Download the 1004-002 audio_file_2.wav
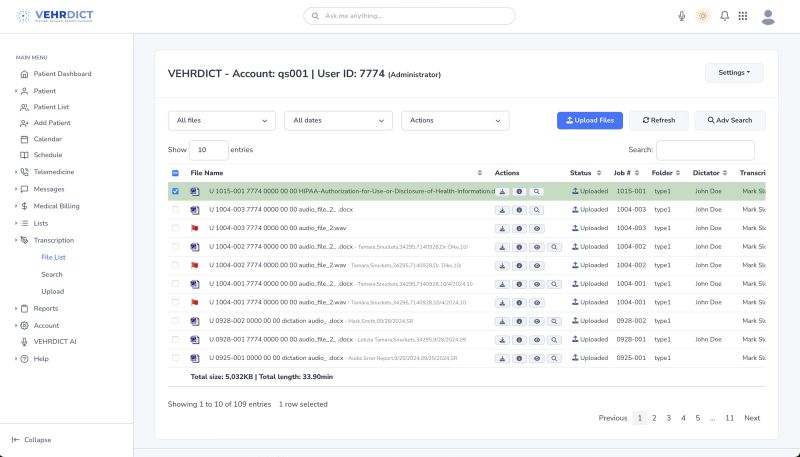The image size is (800, 457). tap(502, 266)
